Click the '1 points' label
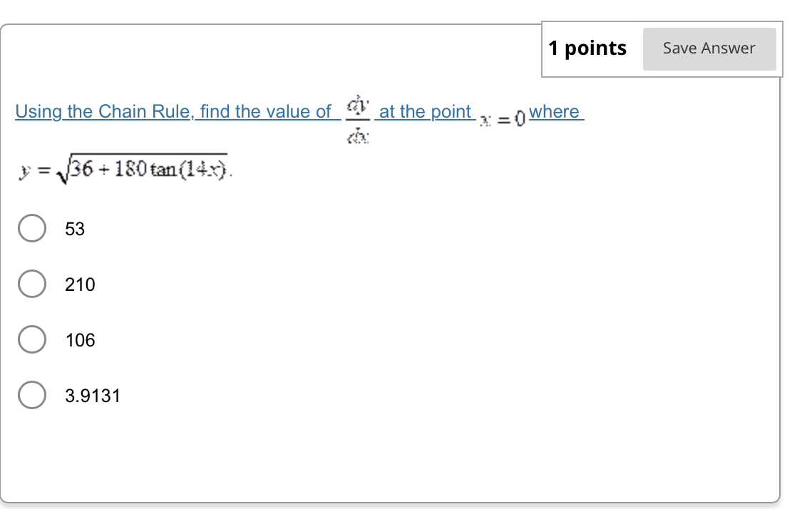 [587, 48]
